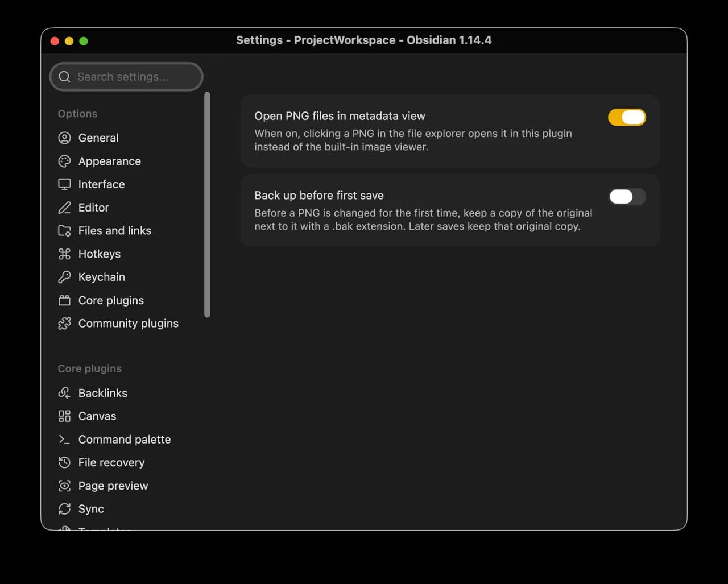Click the Files and links folder icon
This screenshot has width=728, height=584.
[x=64, y=231]
